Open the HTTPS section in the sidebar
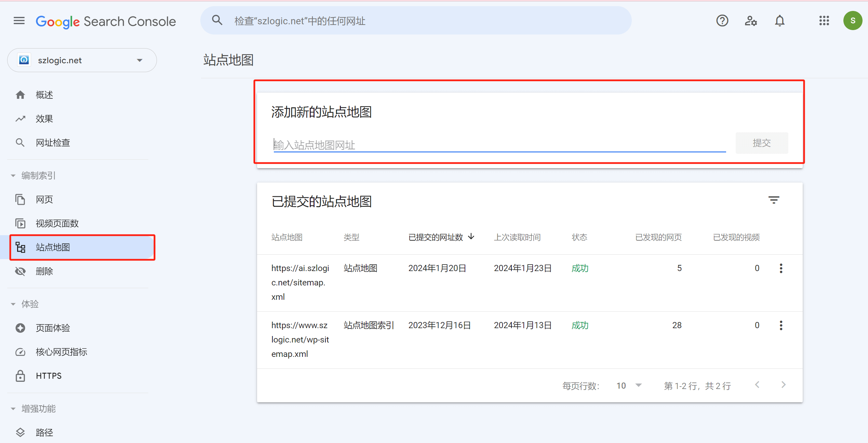 (x=49, y=375)
